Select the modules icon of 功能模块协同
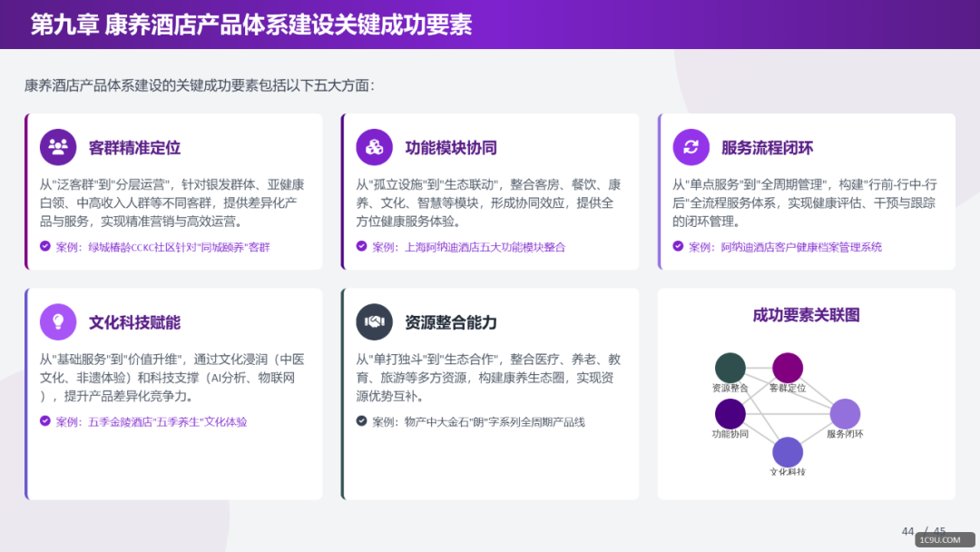Viewport: 980px width, 552px height. [375, 146]
